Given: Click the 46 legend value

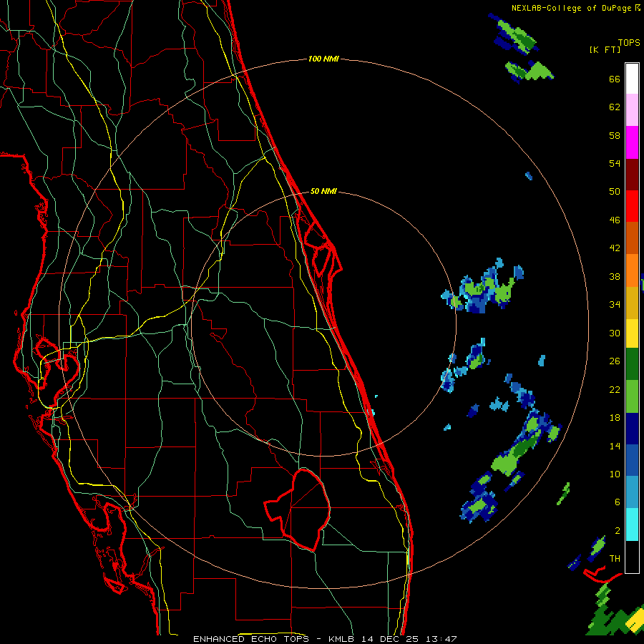Looking at the screenshot, I should (x=615, y=220).
